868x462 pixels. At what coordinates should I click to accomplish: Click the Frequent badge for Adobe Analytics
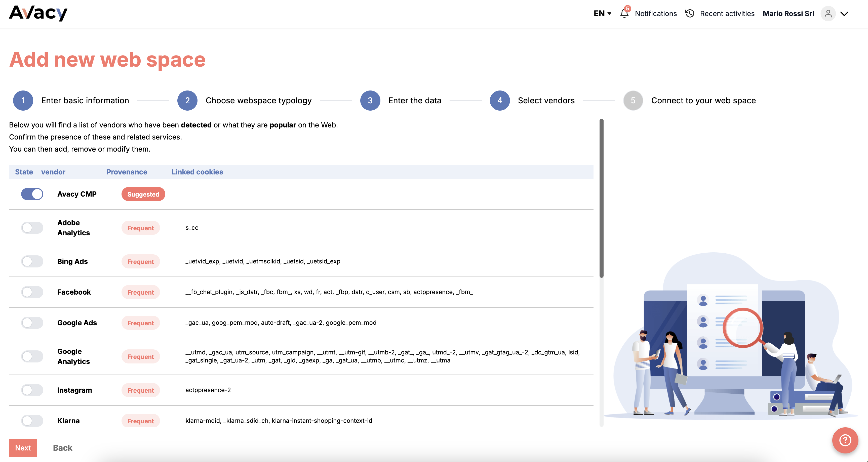[x=140, y=228]
